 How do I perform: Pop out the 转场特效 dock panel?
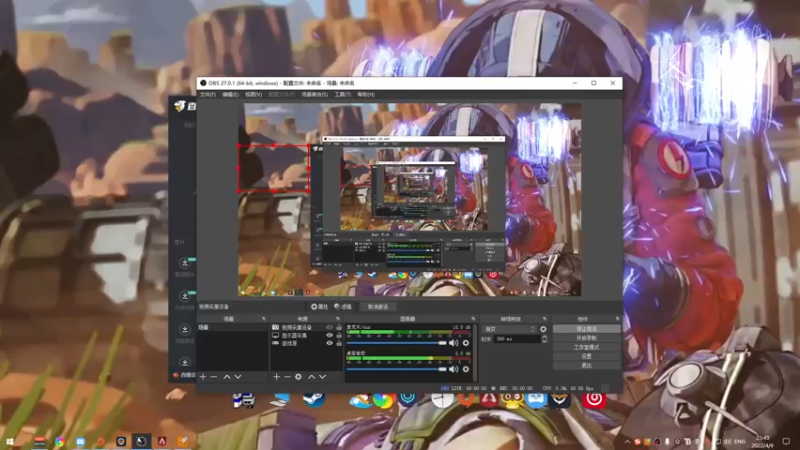(x=544, y=319)
